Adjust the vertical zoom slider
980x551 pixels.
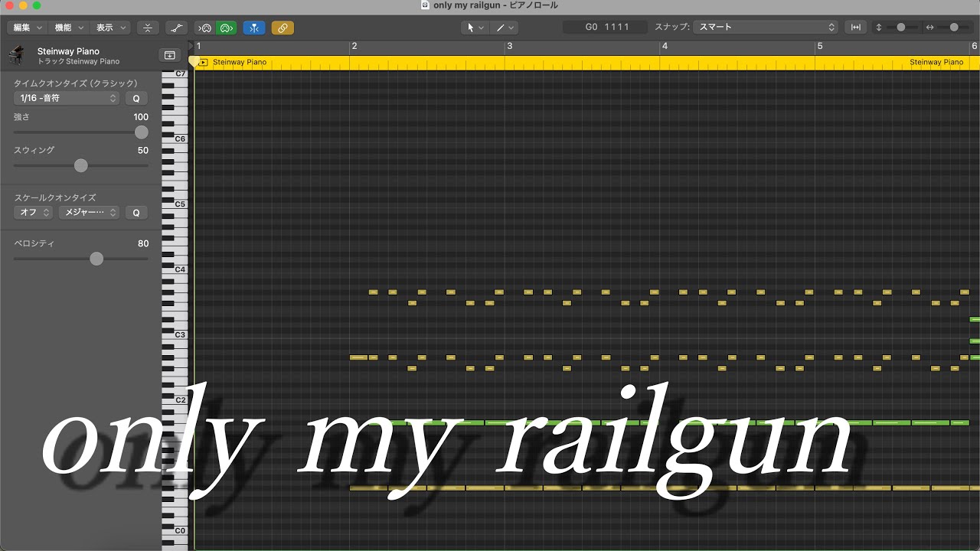901,27
